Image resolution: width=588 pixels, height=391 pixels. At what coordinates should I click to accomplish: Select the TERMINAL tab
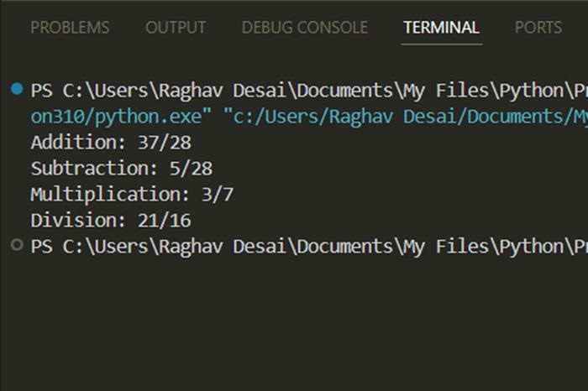click(441, 28)
